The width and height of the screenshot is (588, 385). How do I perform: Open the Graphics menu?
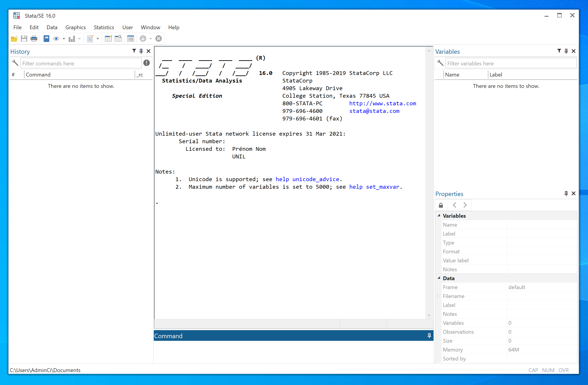pyautogui.click(x=75, y=27)
